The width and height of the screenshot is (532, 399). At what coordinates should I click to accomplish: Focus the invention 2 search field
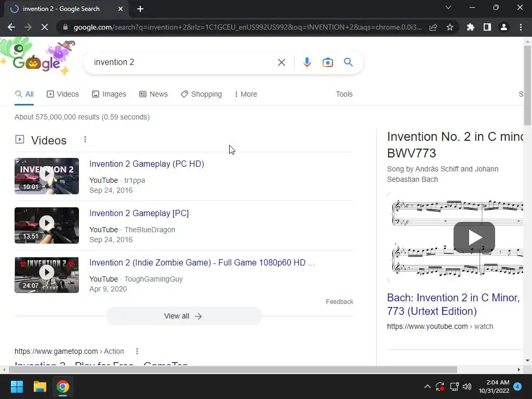[181, 62]
